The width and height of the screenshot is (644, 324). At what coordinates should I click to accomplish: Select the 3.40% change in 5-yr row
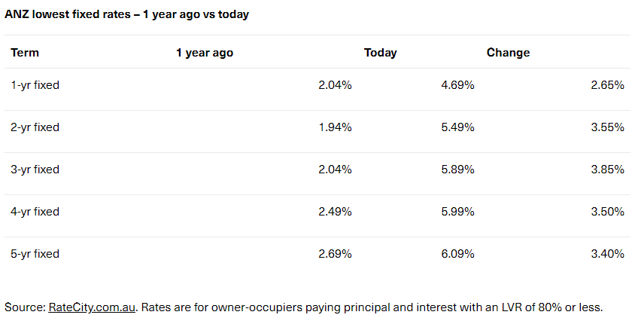click(x=608, y=254)
